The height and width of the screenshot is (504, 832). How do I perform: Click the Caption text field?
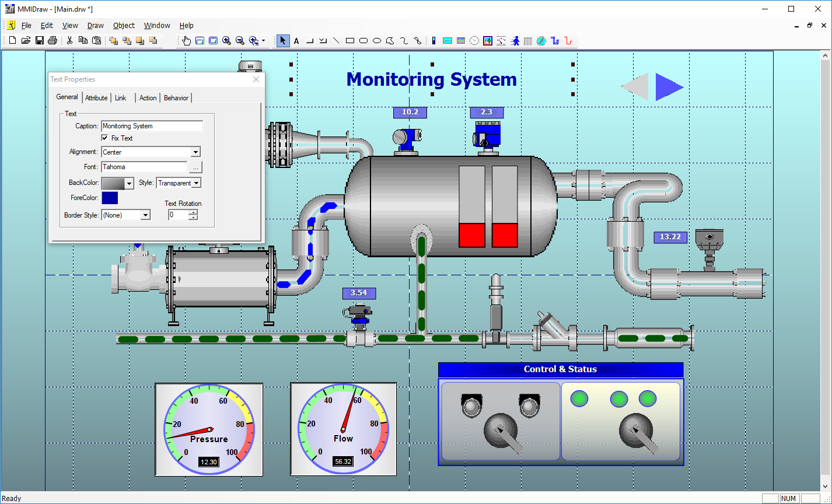[152, 126]
